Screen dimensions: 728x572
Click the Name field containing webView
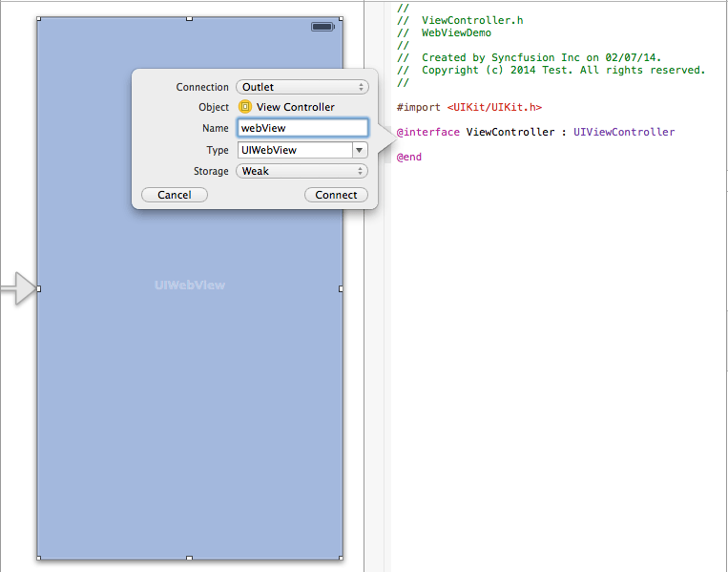[x=302, y=128]
